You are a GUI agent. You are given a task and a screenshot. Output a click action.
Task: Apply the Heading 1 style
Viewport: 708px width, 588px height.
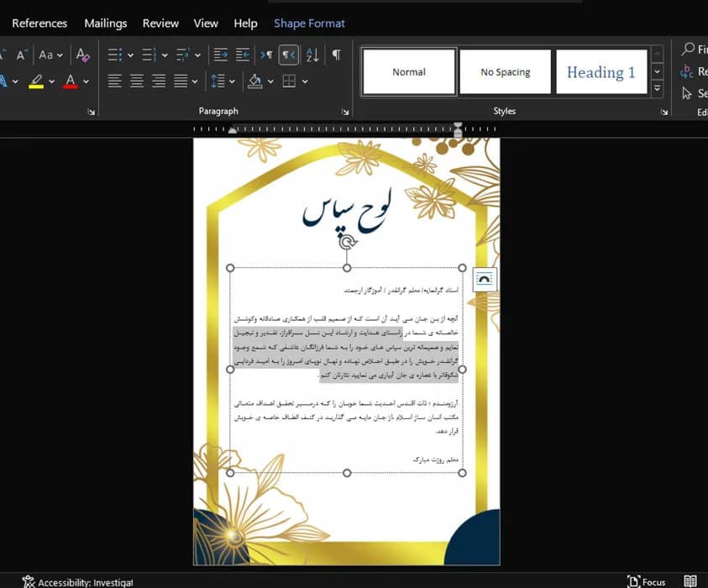pos(601,71)
